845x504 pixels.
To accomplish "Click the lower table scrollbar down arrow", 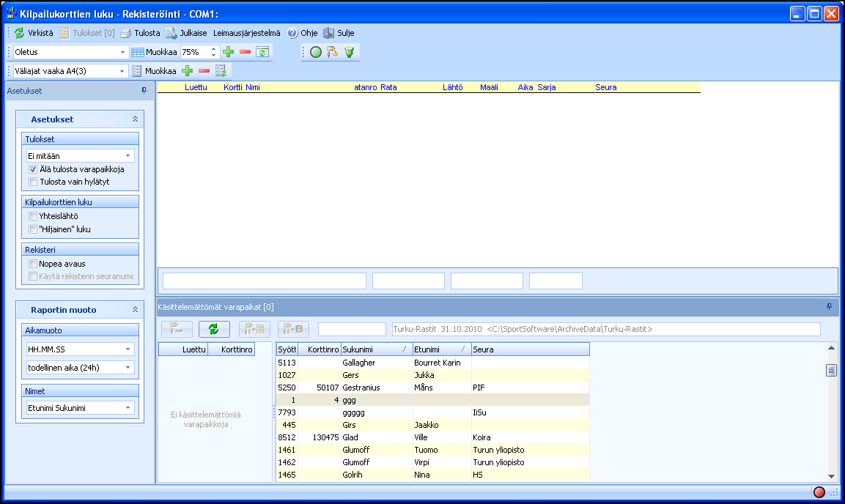I will pos(831,476).
